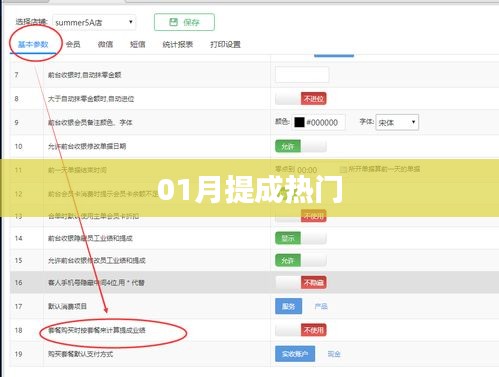
Task: Toggle the 允许 switch in row 10
Action: pyautogui.click(x=301, y=146)
